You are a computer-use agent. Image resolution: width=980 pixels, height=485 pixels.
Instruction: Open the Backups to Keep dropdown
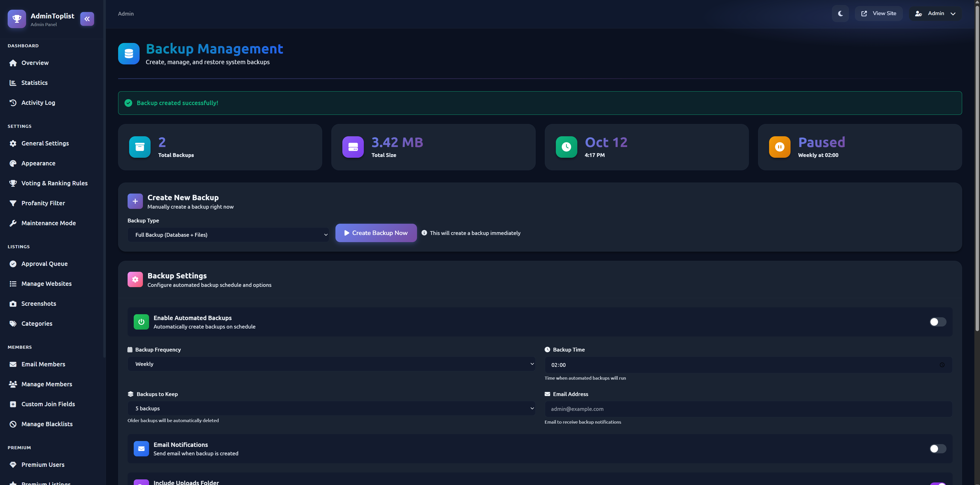tap(331, 409)
